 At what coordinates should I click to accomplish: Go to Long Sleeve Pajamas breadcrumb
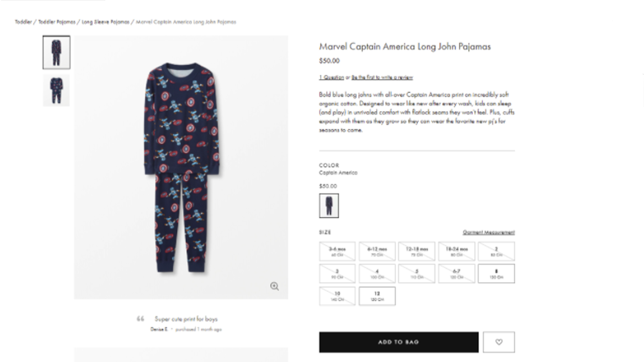(106, 22)
